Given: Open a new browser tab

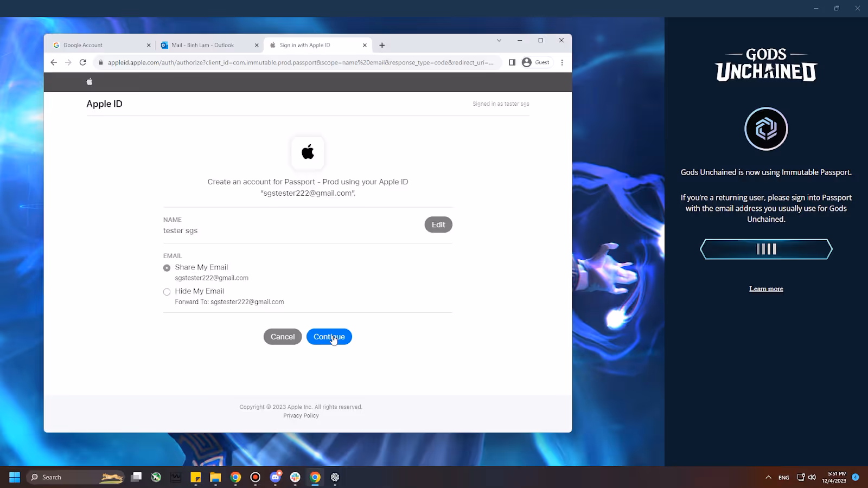Looking at the screenshot, I should tap(382, 46).
